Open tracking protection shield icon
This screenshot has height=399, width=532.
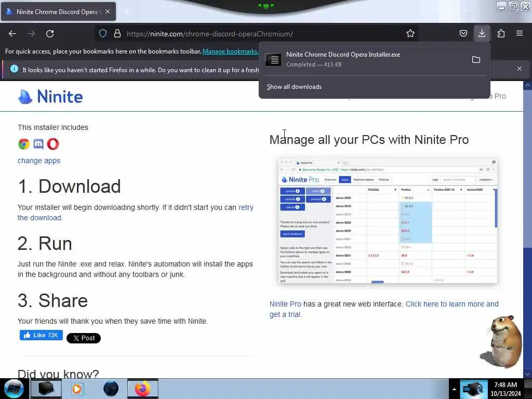[103, 33]
